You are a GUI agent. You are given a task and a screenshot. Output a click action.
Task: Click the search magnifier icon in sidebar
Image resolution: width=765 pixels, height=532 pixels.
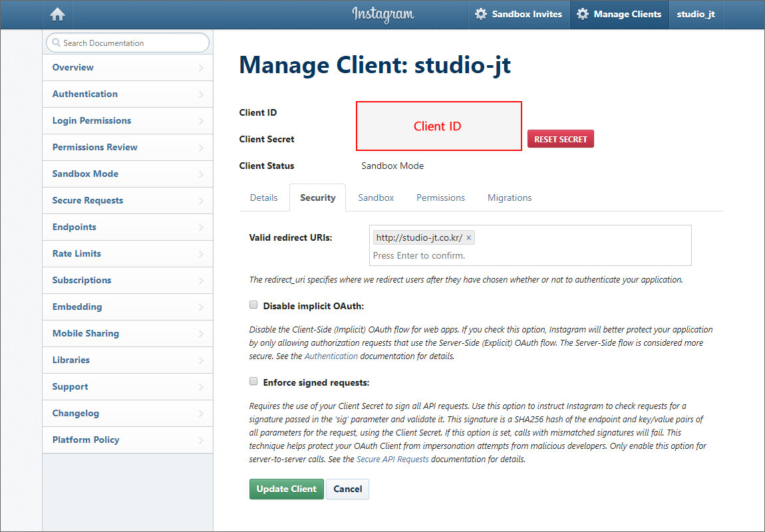point(56,43)
